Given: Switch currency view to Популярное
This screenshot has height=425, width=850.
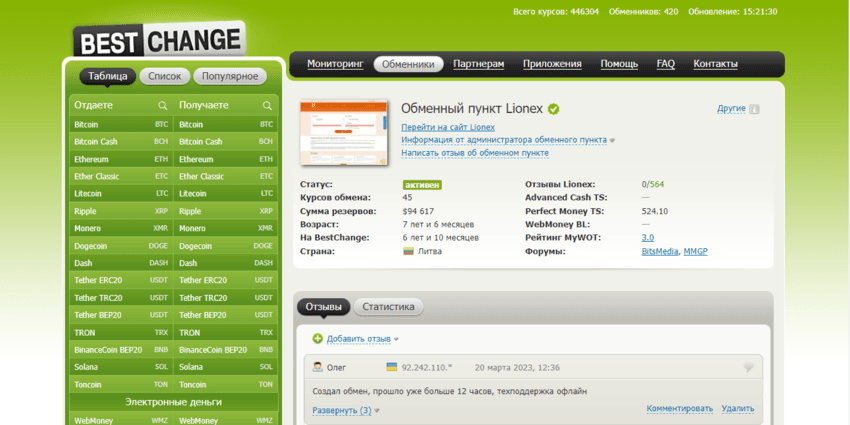Looking at the screenshot, I should (230, 76).
